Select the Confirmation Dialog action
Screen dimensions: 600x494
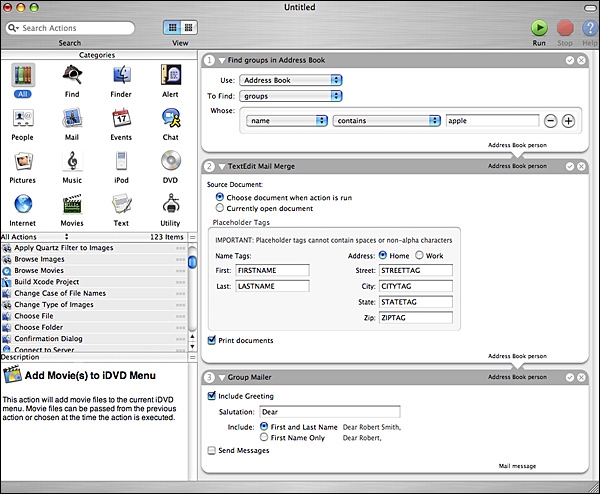click(94, 339)
